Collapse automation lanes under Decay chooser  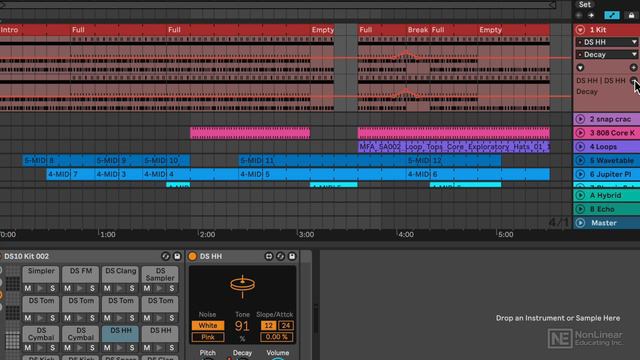(580, 68)
